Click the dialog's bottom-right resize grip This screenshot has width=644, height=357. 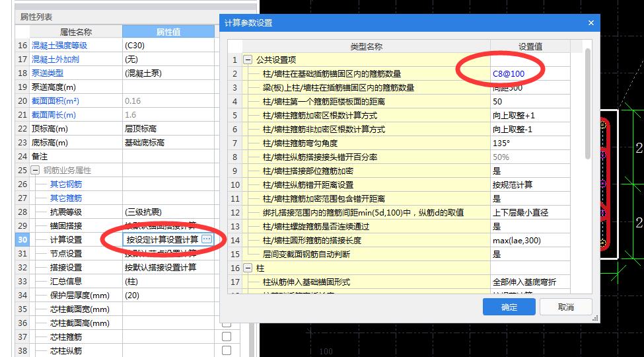click(x=595, y=319)
